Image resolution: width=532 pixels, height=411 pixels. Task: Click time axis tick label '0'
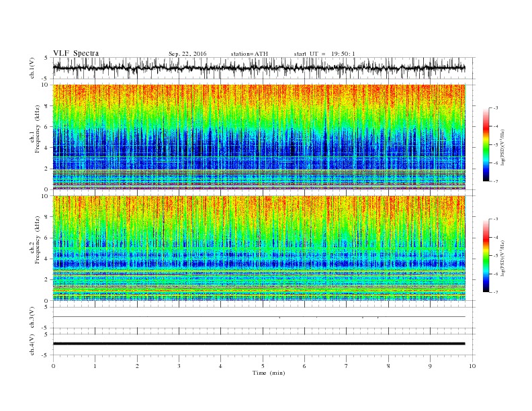(x=53, y=366)
